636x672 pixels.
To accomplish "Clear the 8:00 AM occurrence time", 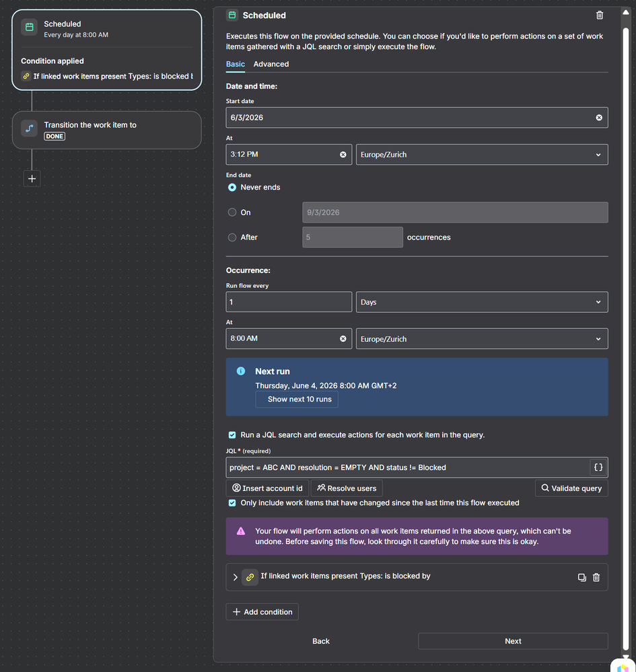I will 343,338.
